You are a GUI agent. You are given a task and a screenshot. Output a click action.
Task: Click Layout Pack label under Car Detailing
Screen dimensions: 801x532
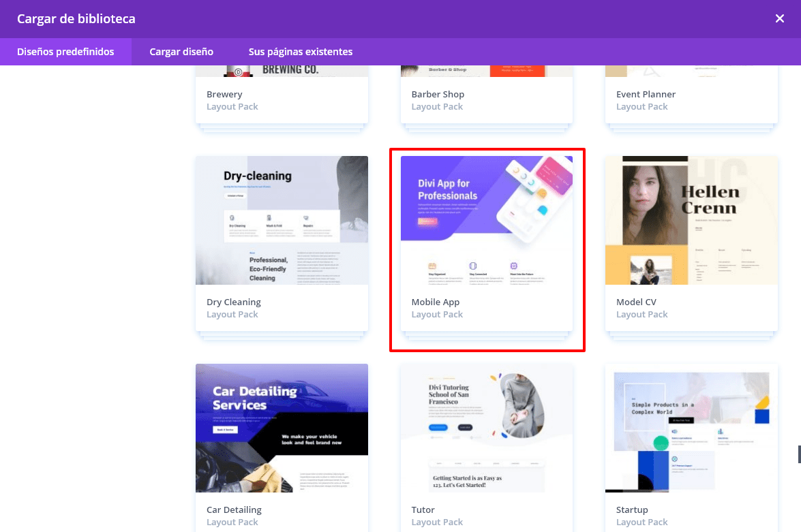(232, 522)
